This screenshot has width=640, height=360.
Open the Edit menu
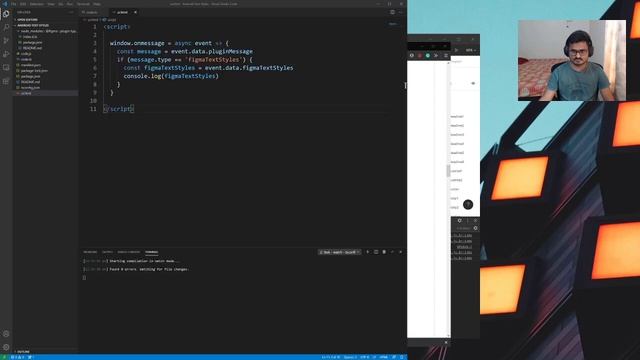coord(23,4)
